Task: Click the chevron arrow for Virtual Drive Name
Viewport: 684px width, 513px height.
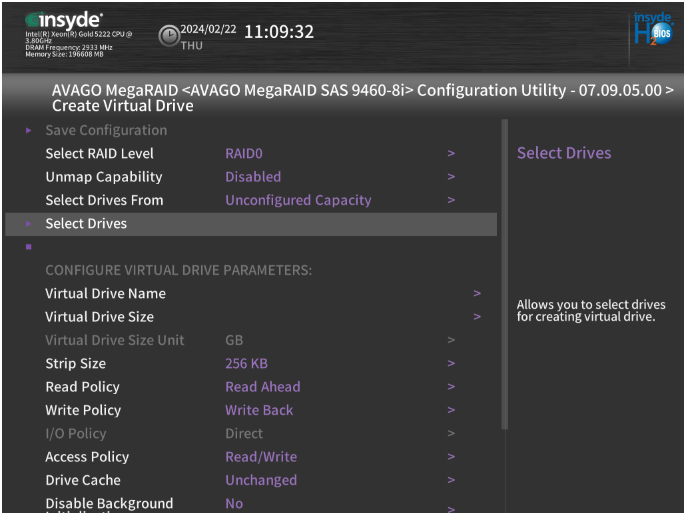Action: 477,294
